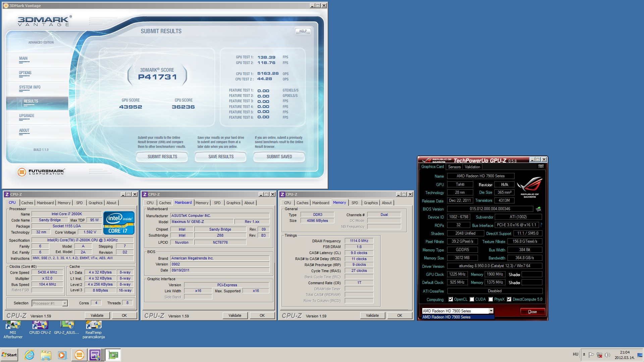Toggle the PhysX checkbox
This screenshot has width=644, height=362.
coord(491,299)
